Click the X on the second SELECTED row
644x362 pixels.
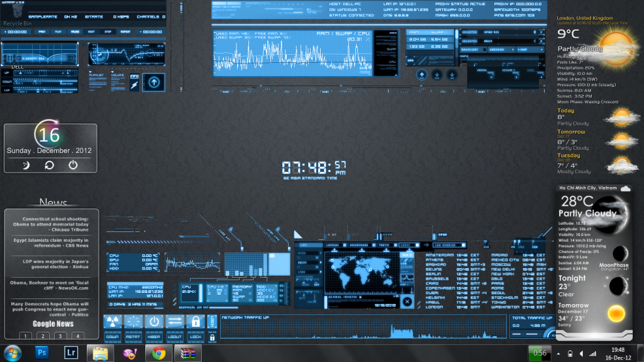point(541,41)
